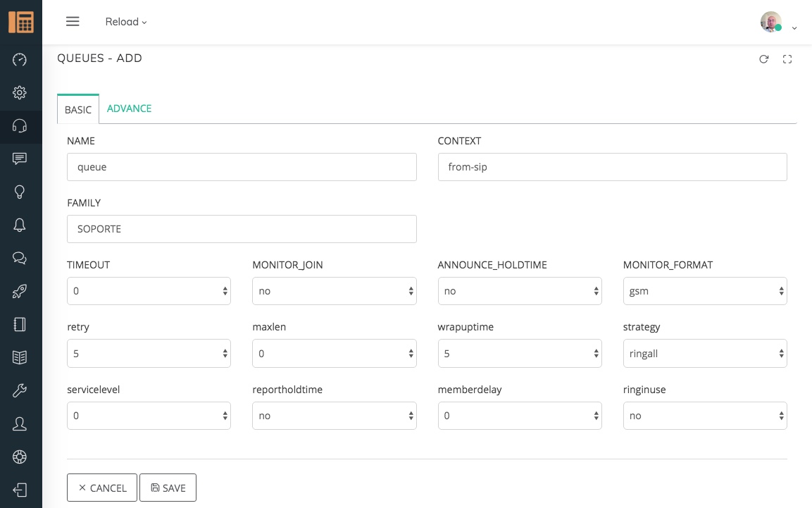Click the logout icon at sidebar bottom

[x=20, y=490]
